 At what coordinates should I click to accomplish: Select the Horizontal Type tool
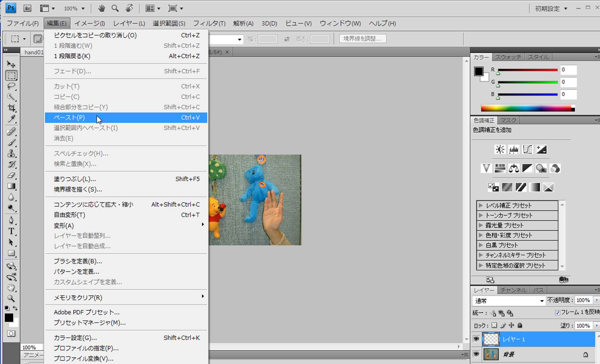(11, 231)
